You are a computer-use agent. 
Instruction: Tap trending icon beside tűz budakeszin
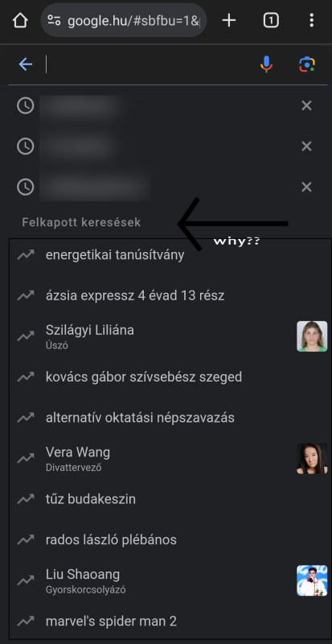pos(26,499)
